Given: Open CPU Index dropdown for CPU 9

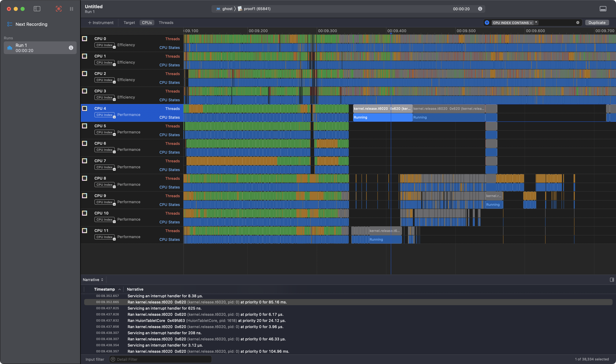Looking at the screenshot, I should tap(105, 202).
